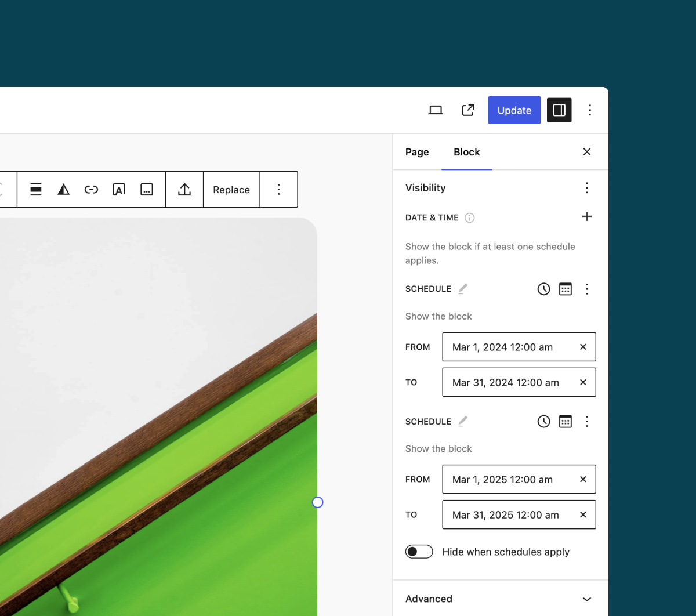
Task: Apply duotone filter using triangle icon
Action: 64,190
